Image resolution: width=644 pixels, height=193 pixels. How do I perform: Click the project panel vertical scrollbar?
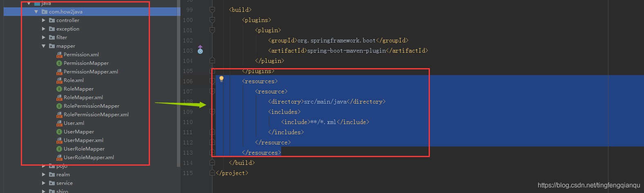(179, 82)
